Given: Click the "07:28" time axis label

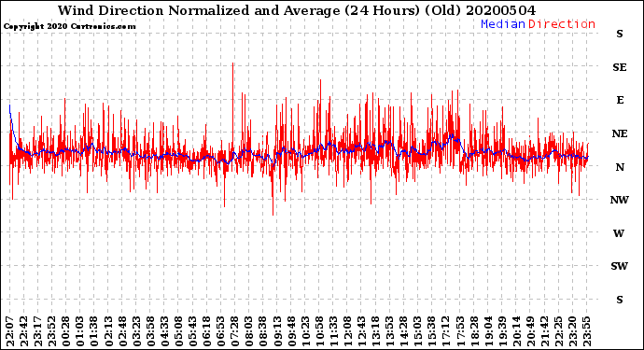Looking at the screenshot, I should coord(234,331).
